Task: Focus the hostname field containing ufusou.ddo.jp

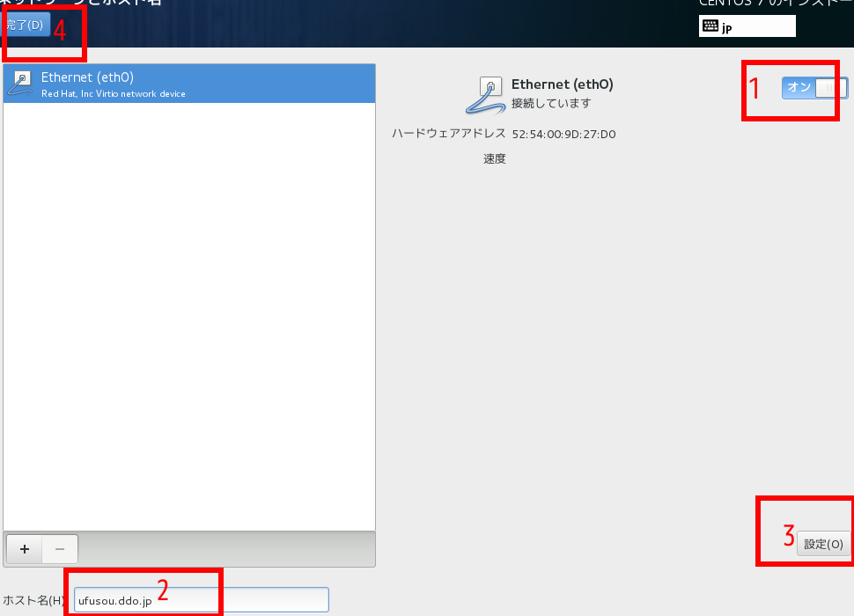Action: [201, 600]
